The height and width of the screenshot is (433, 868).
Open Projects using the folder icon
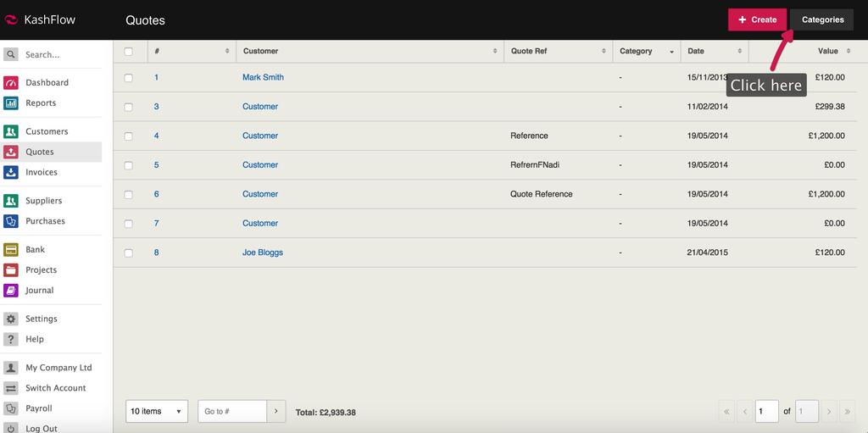click(x=11, y=270)
